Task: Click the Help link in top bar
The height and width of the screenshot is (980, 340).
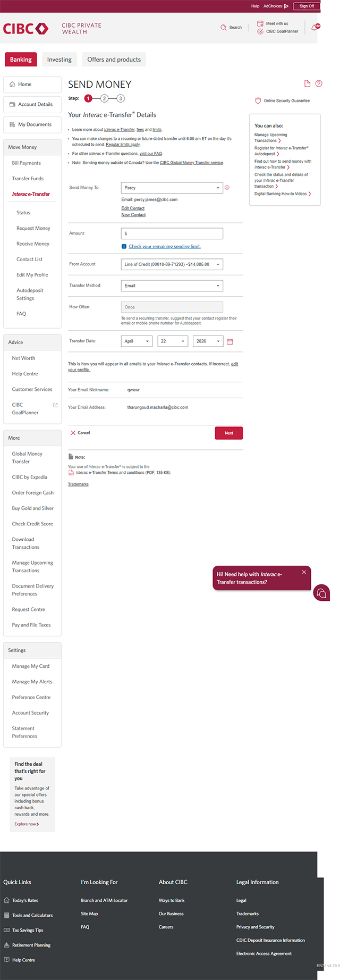Action: [x=255, y=6]
